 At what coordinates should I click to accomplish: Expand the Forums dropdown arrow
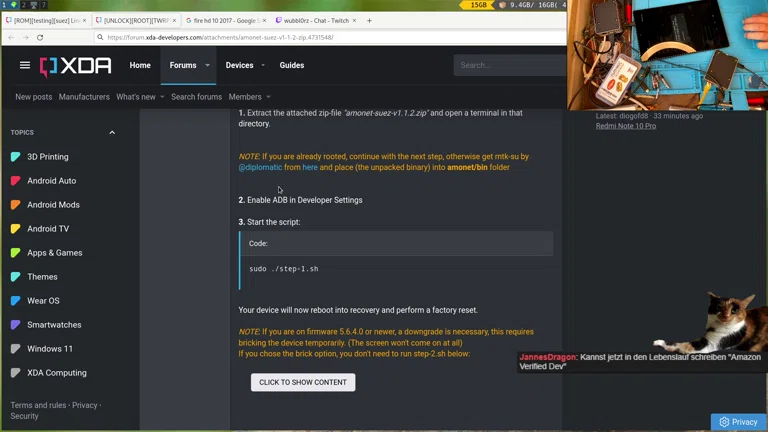208,65
